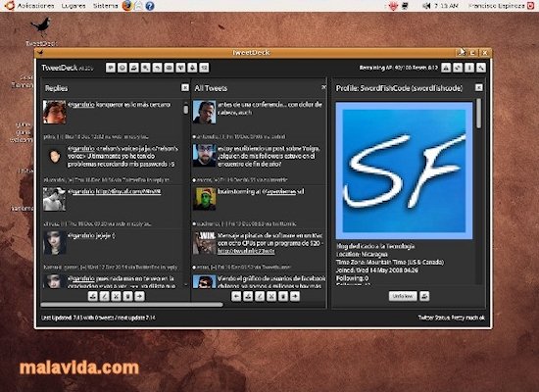Click the pencil icon under All Tweets column

click(x=260, y=296)
